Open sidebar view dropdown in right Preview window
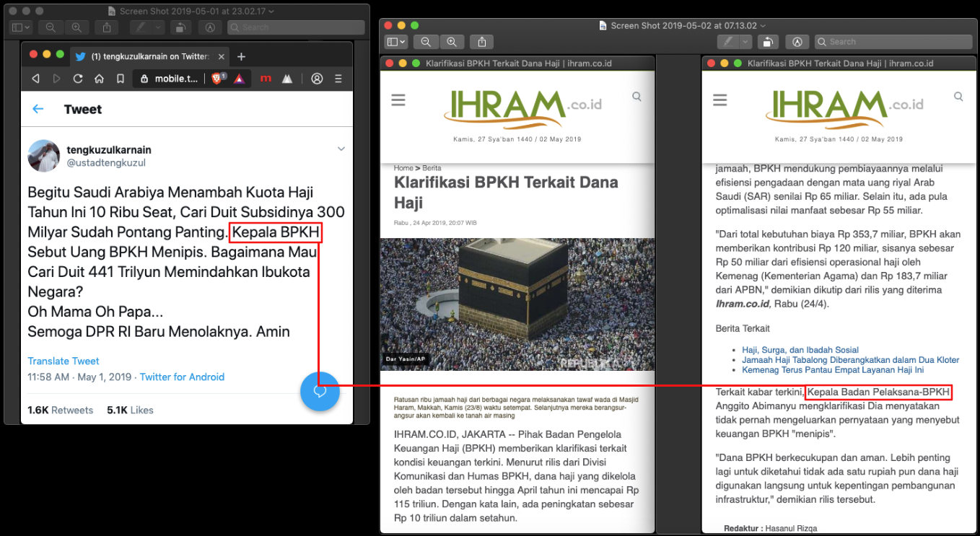980x536 pixels. click(x=396, y=42)
